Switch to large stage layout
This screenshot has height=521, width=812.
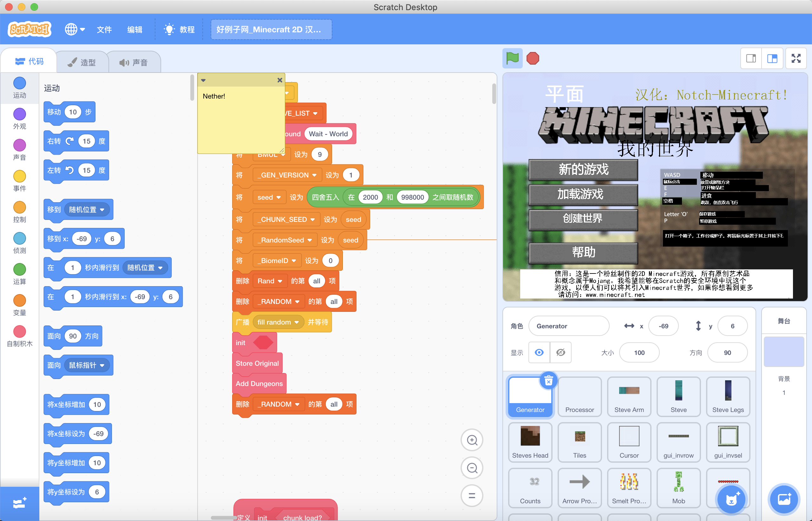click(x=772, y=59)
